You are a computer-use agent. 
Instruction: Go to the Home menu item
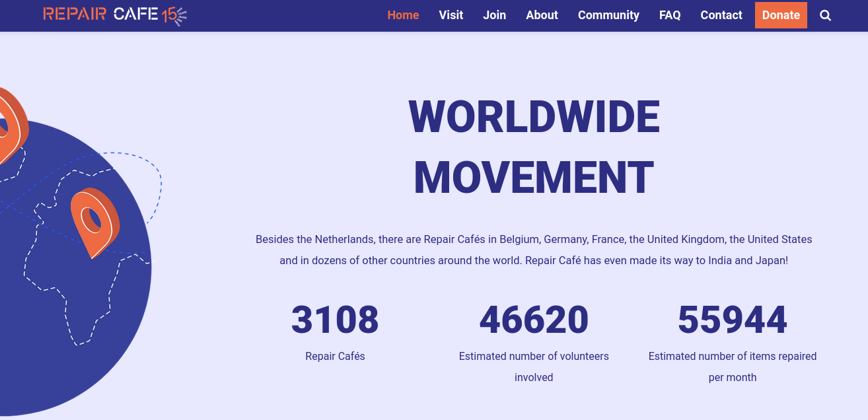pos(403,15)
